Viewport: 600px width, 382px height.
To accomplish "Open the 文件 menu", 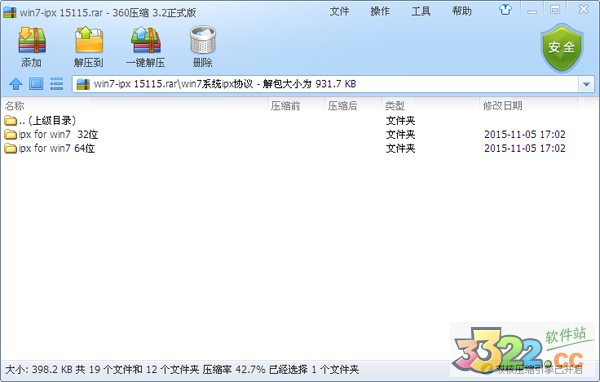I will [339, 11].
